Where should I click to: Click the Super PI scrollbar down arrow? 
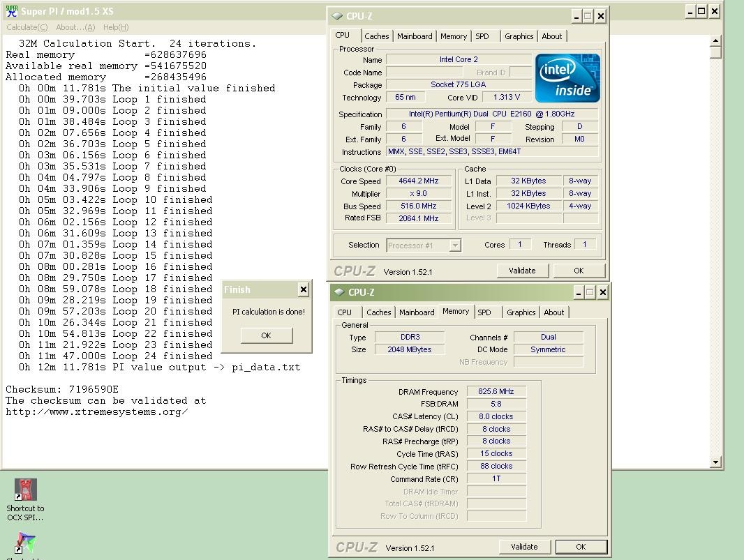[716, 462]
